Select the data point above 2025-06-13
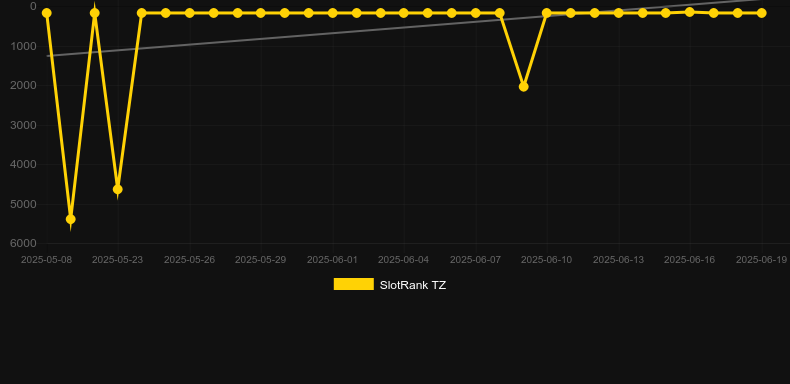 619,13
